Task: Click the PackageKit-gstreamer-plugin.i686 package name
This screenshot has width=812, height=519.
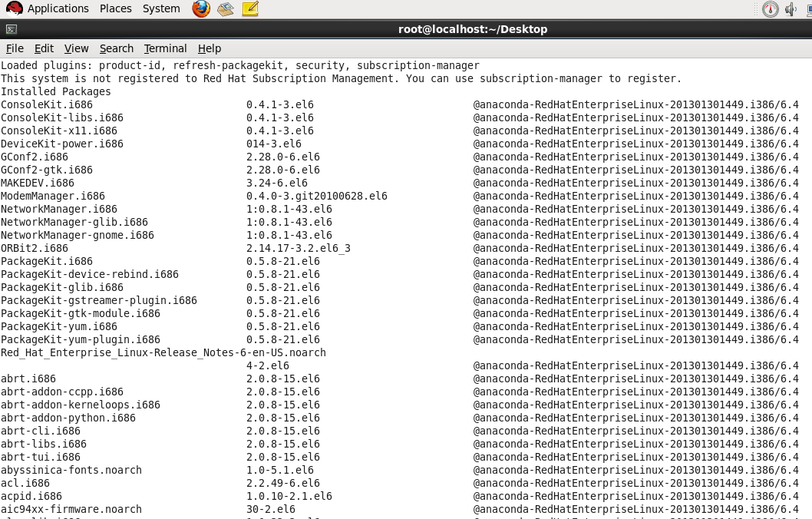Action: [99, 300]
